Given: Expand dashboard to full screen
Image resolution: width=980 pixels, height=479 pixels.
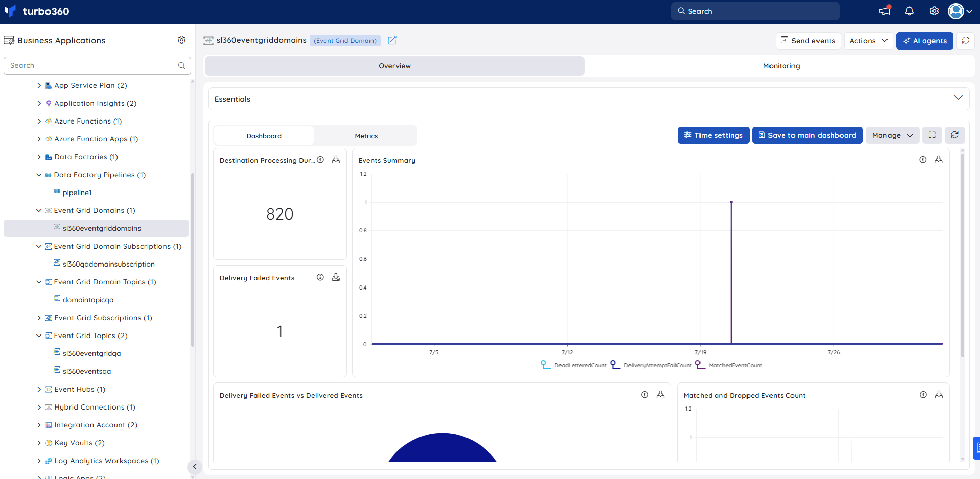Looking at the screenshot, I should click(932, 135).
